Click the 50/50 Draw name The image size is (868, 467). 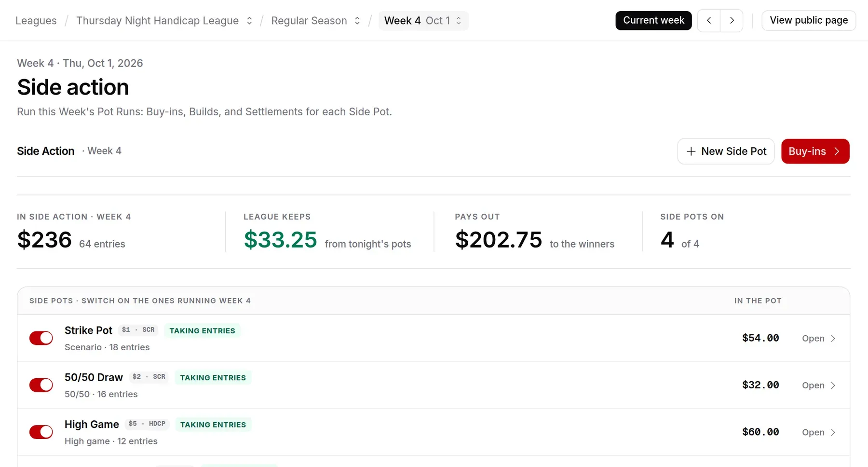click(94, 377)
